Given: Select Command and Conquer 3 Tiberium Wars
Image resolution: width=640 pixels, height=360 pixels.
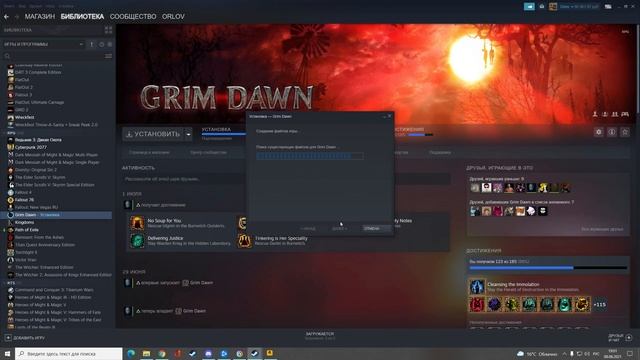Looking at the screenshot, I should point(54,290).
